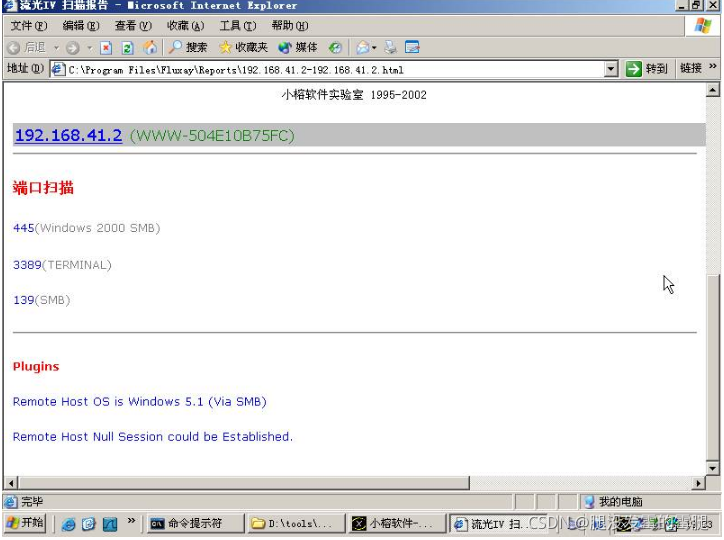This screenshot has height=540, width=724.
Task: Click the vertical scrollbar down arrow
Action: pos(713,468)
